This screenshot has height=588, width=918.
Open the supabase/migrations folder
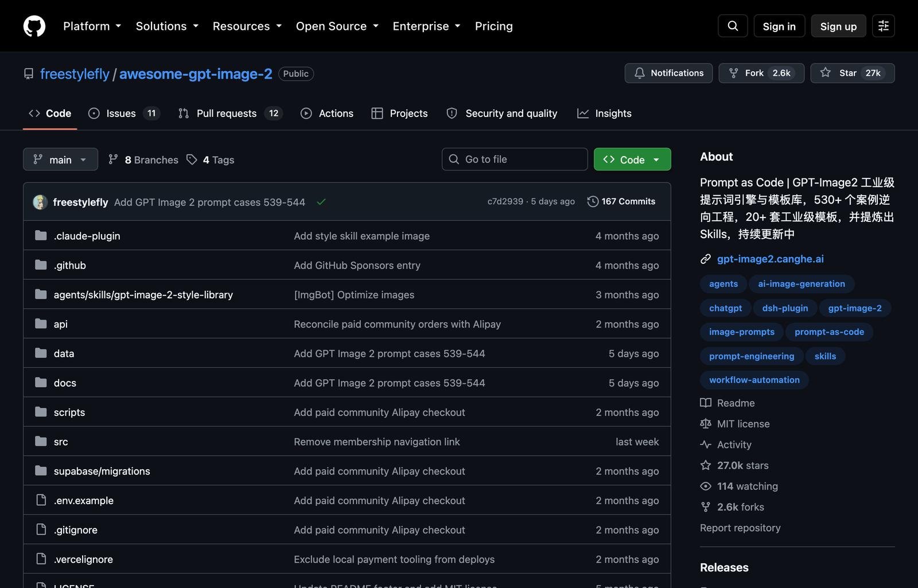(102, 471)
